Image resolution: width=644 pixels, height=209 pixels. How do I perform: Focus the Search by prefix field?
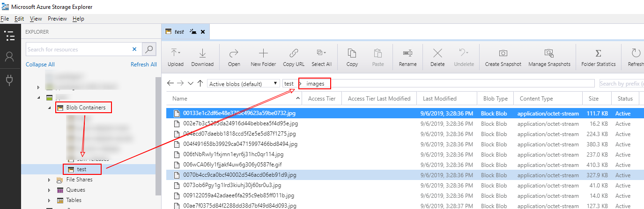622,84
